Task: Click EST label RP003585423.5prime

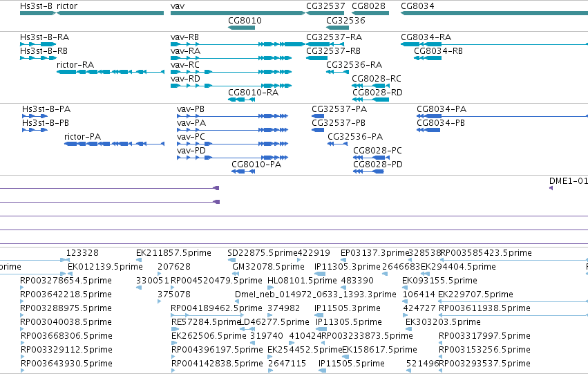Action: pos(486,253)
